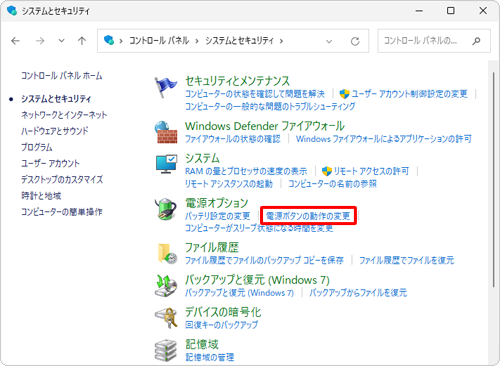Open ハードウェアとサウンド category
The width and height of the screenshot is (500, 366).
(x=55, y=131)
